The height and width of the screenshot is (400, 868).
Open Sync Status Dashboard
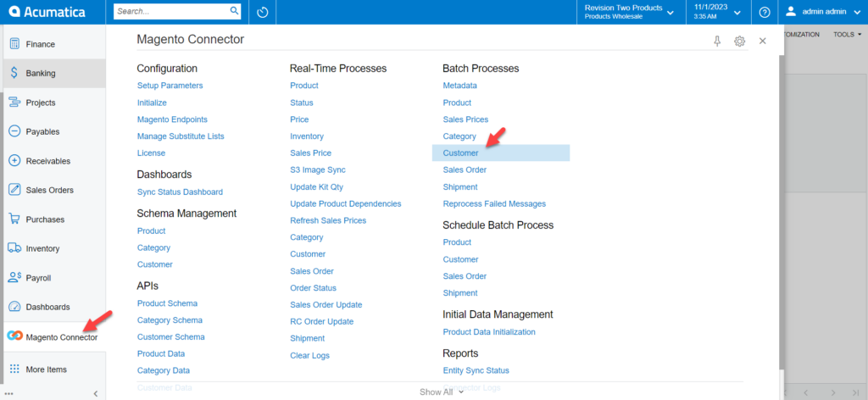click(x=180, y=192)
